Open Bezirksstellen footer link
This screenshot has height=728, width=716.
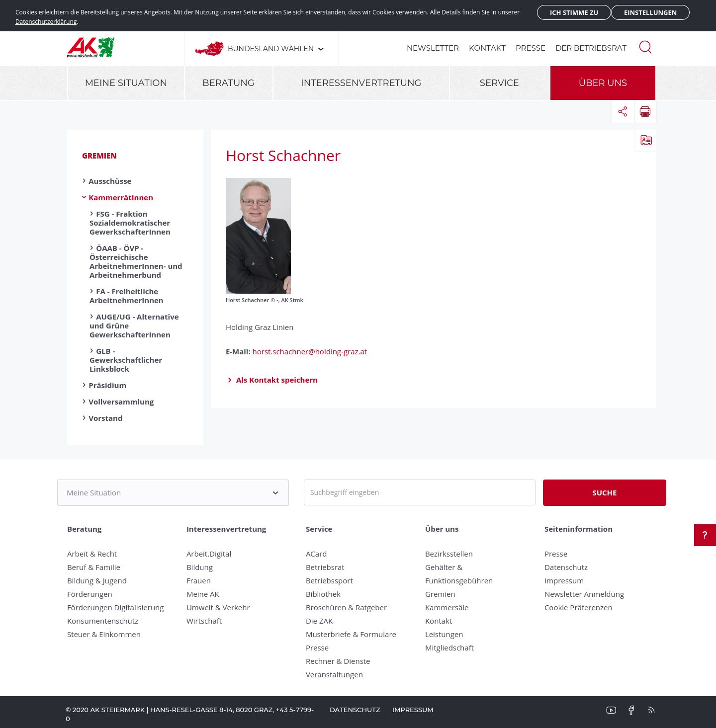point(449,554)
